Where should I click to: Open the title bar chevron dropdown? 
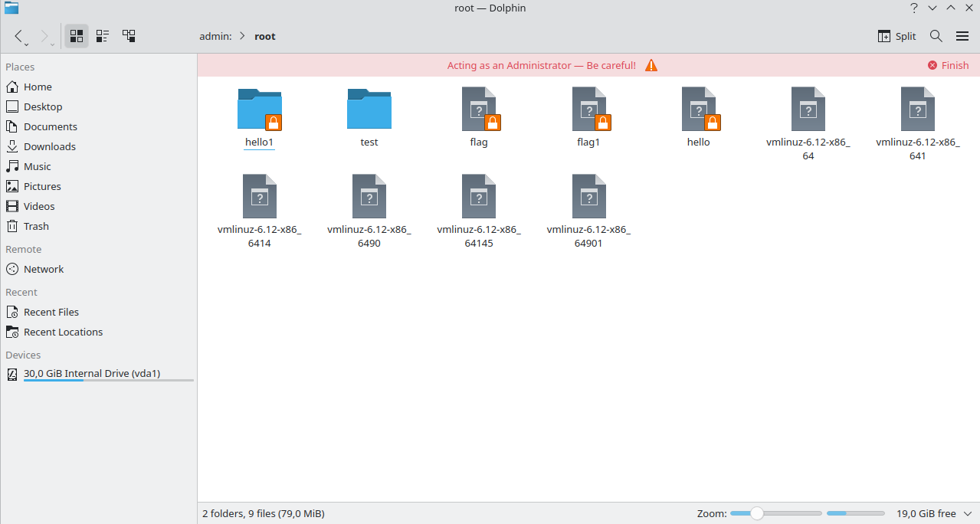click(932, 8)
